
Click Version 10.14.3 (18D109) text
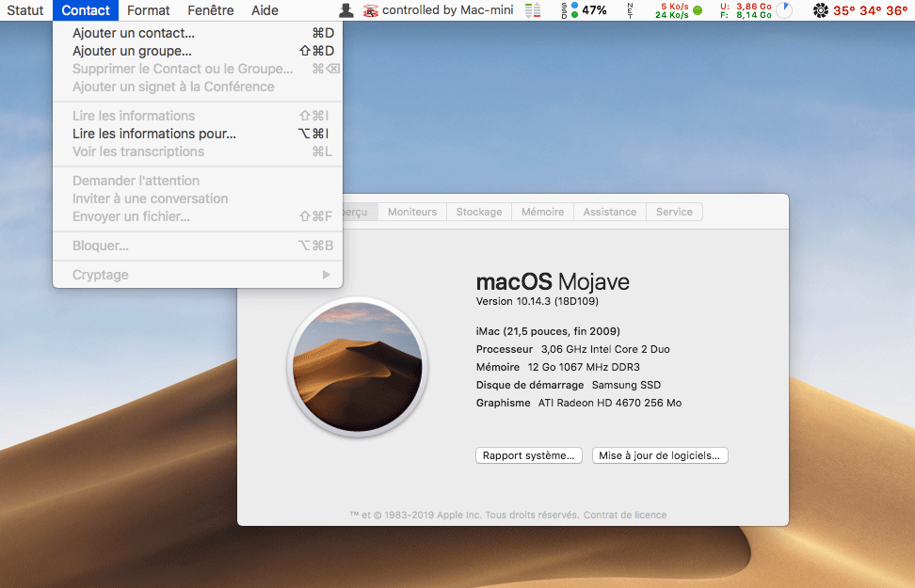537,302
